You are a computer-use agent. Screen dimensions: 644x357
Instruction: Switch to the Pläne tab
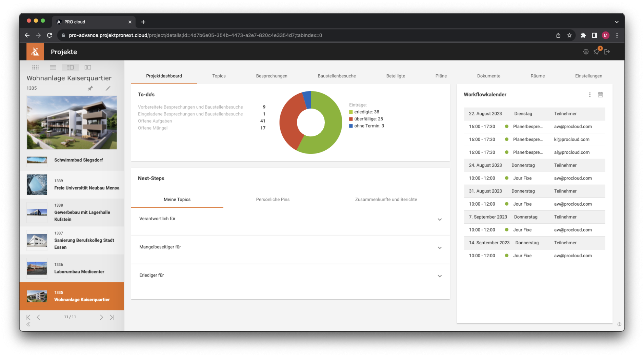click(441, 76)
